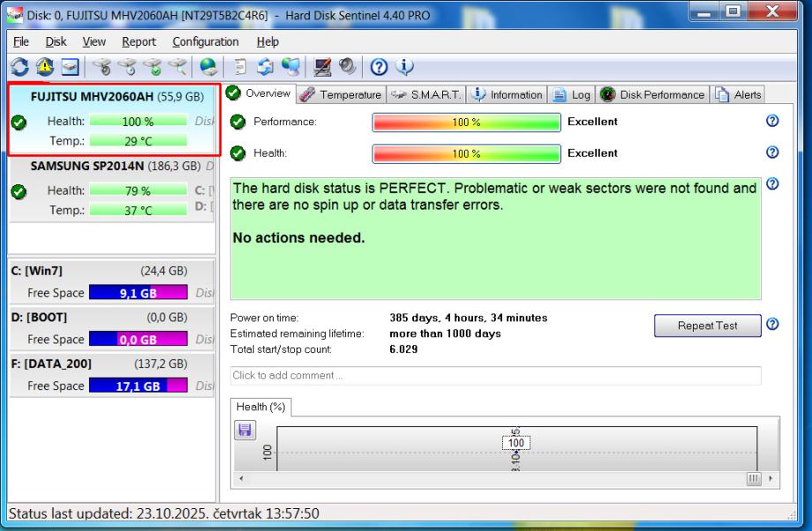Click the disk with stethoscope toolbar icon
Screen dimensions: 812x531
click(102, 67)
